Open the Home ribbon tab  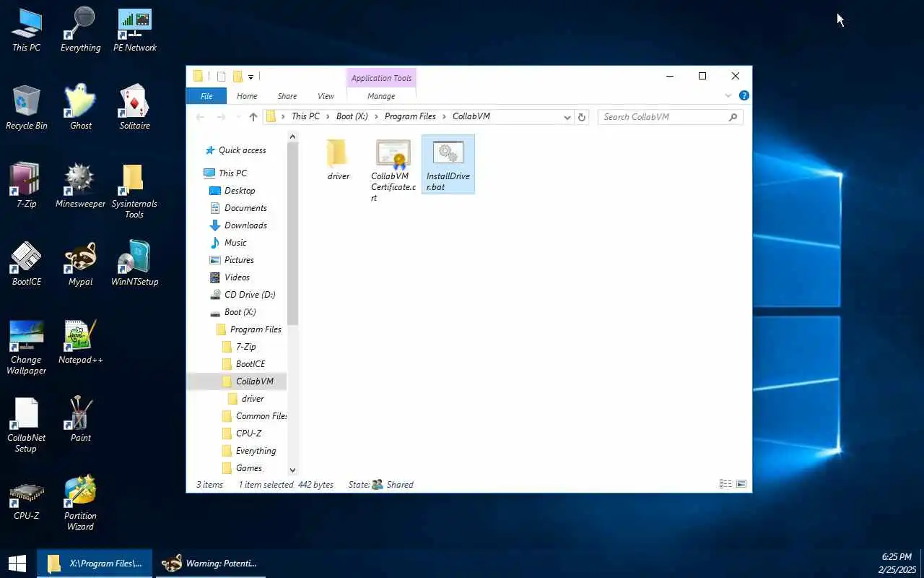click(247, 96)
